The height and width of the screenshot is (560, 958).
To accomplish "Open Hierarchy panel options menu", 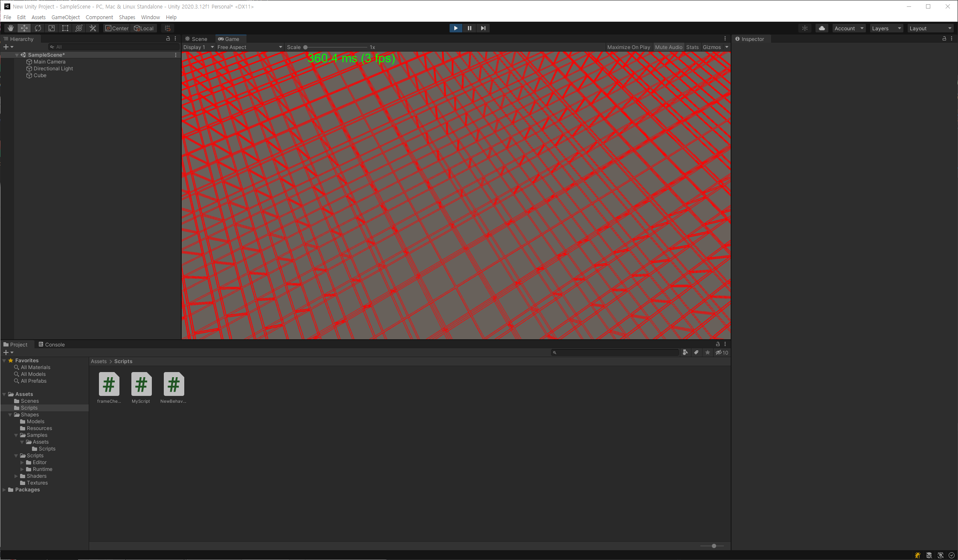I will [175, 38].
